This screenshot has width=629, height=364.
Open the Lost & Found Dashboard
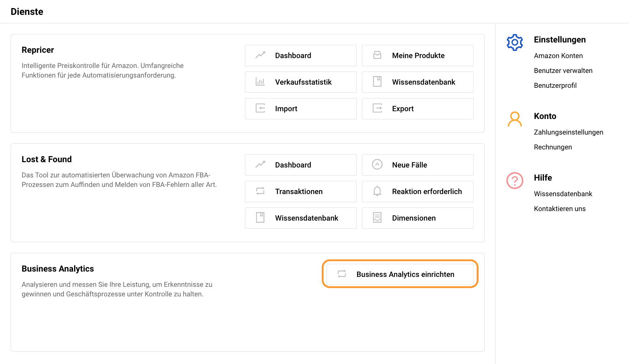pyautogui.click(x=301, y=165)
